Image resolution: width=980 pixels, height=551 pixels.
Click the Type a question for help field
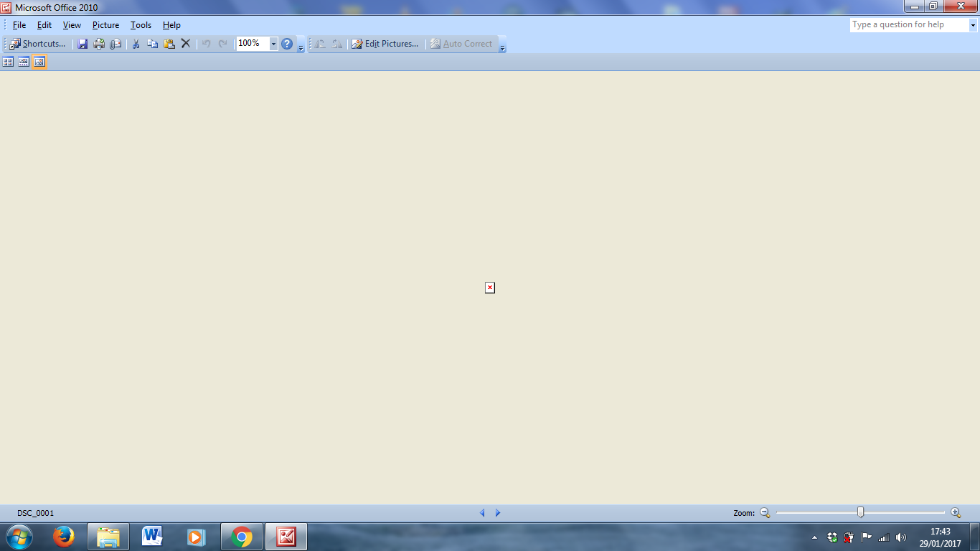(910, 25)
